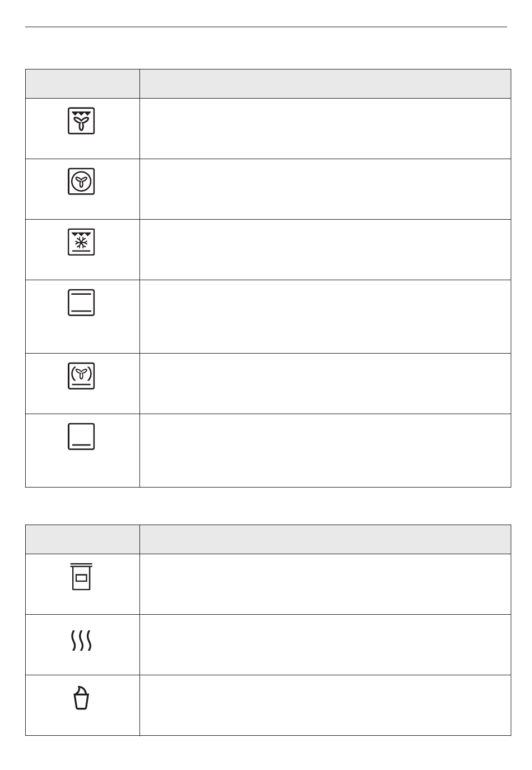The height and width of the screenshot is (770, 532).
Task: Select the first table's wide gray header cell
Action: point(325,84)
